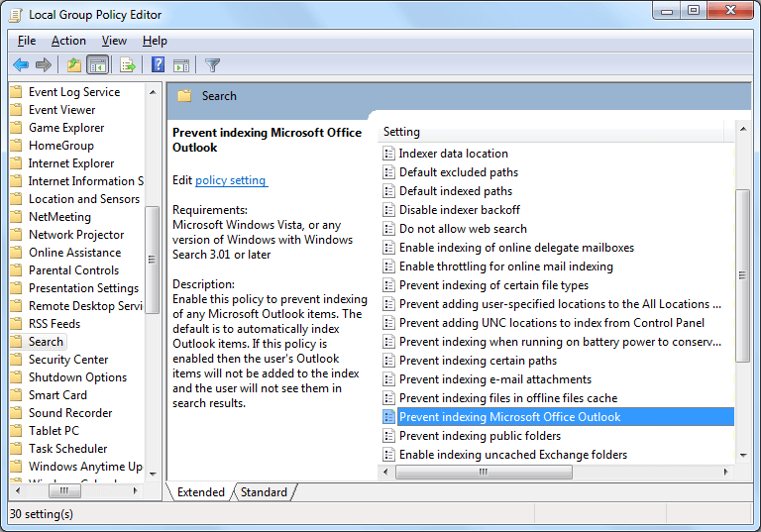Click the NetMeeting folder icon
Viewport: 761px width, 532px height.
(x=17, y=217)
